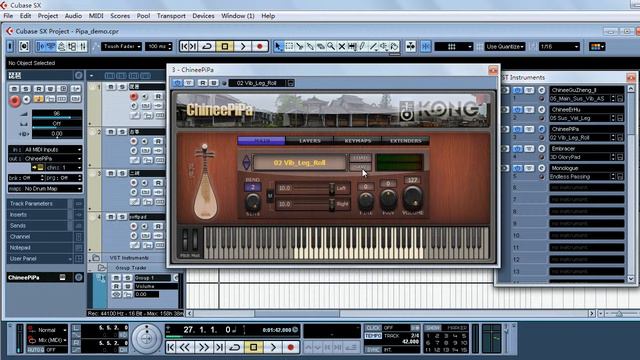640x360 pixels.
Task: Click the LOAD button in ChineePiPa
Action: click(360, 158)
